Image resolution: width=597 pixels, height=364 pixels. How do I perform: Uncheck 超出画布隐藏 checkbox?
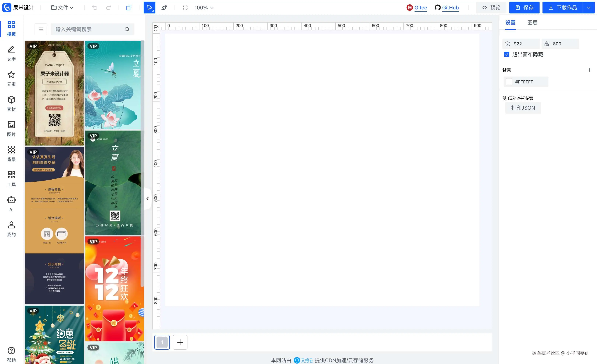pos(507,54)
